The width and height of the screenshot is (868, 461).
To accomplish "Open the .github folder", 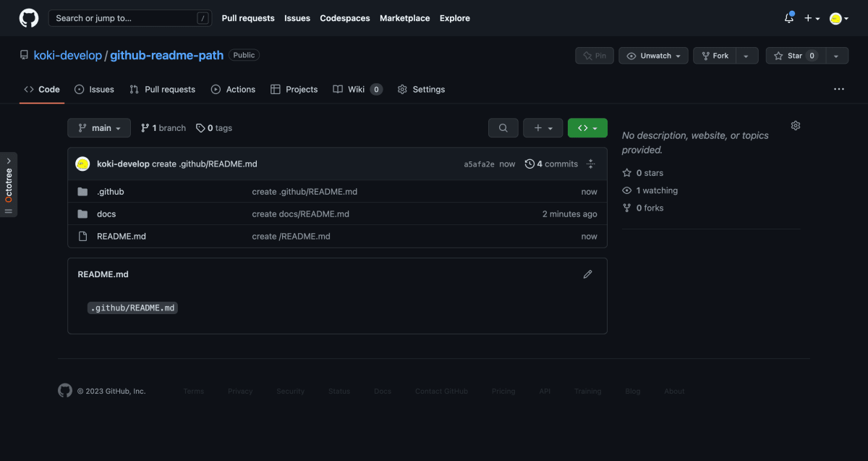I will 111,192.
